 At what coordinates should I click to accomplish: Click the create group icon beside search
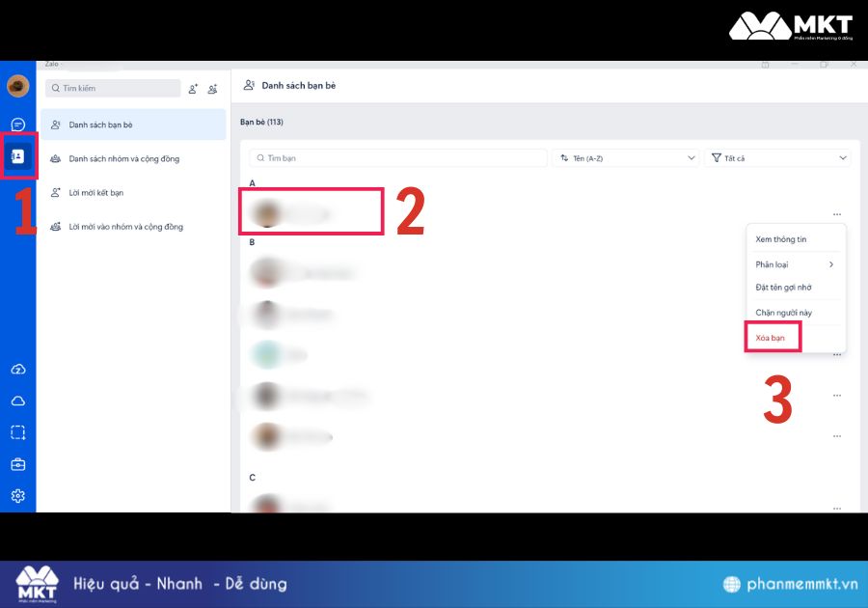[212, 89]
